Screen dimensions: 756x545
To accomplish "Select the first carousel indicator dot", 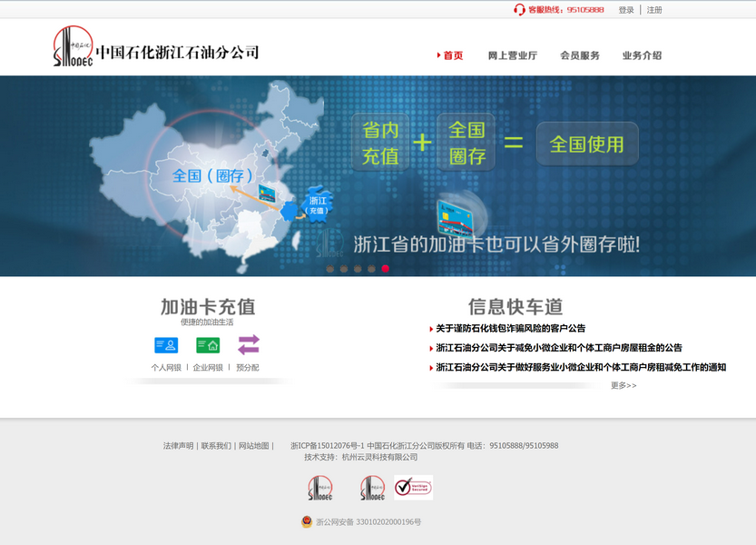I will coord(330,269).
